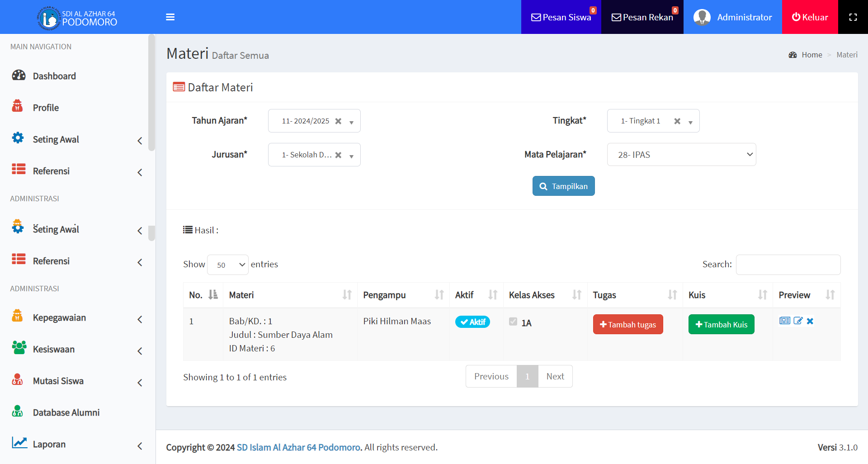The height and width of the screenshot is (464, 868).
Task: Toggle the Aktif status badge
Action: tap(472, 322)
